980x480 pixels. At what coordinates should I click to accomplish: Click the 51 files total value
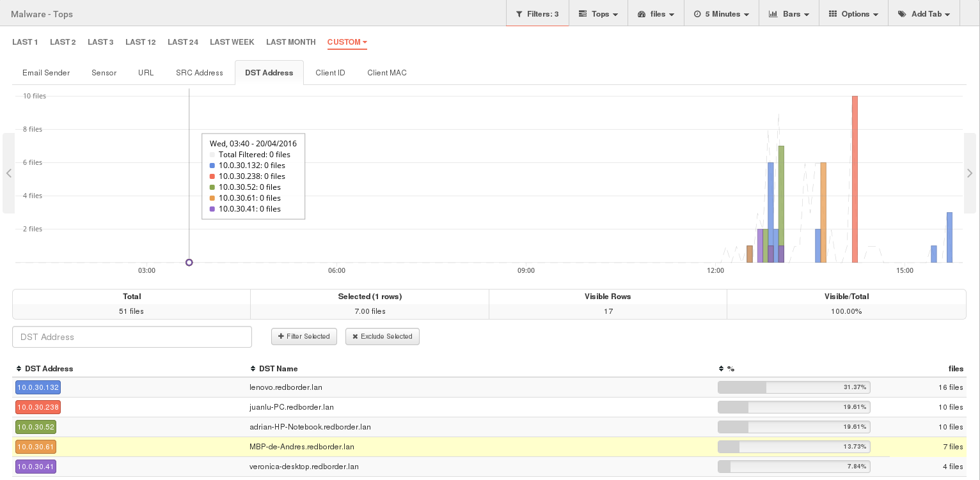[131, 311]
